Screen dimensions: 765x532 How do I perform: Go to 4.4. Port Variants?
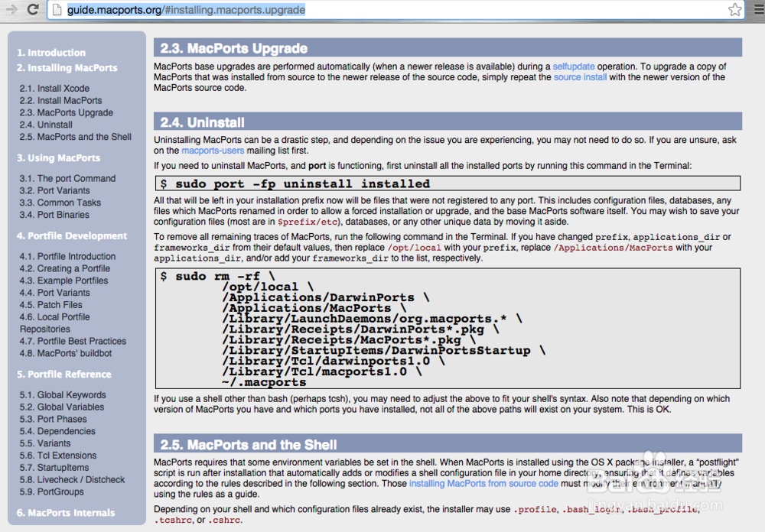(54, 293)
